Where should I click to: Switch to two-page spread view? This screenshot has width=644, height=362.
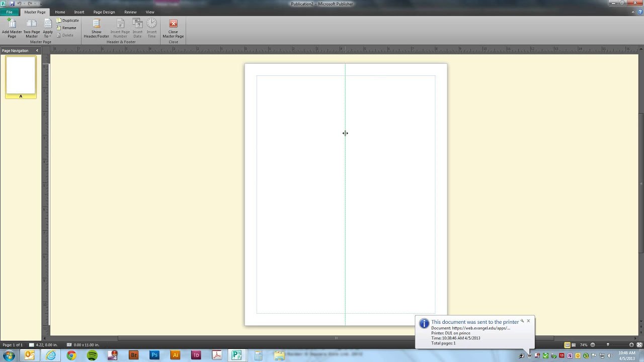click(x=574, y=345)
